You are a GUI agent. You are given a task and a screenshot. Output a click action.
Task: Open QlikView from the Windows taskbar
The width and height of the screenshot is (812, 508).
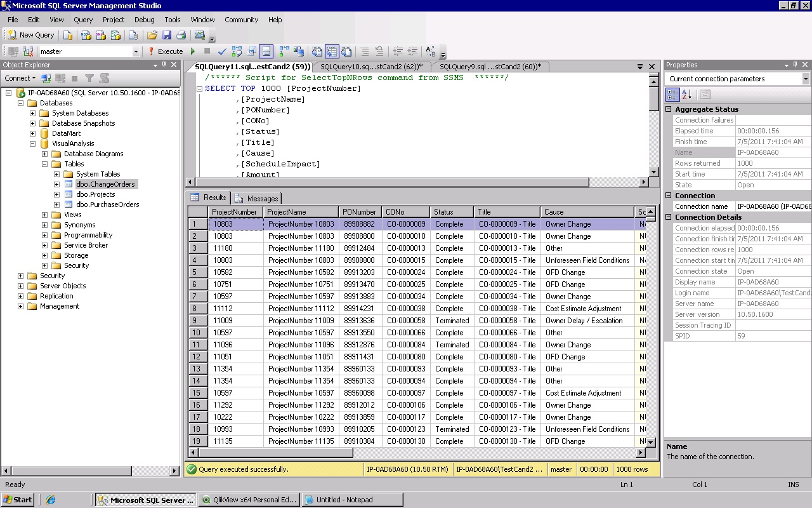[249, 500]
